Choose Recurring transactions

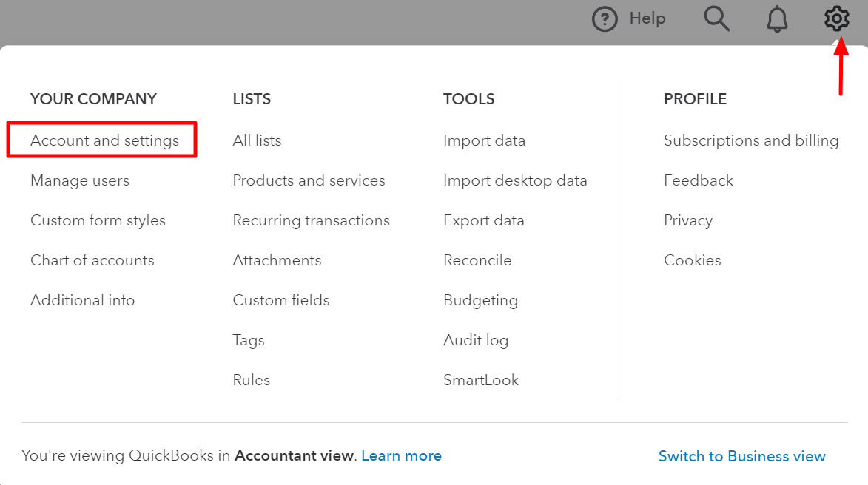coord(311,220)
